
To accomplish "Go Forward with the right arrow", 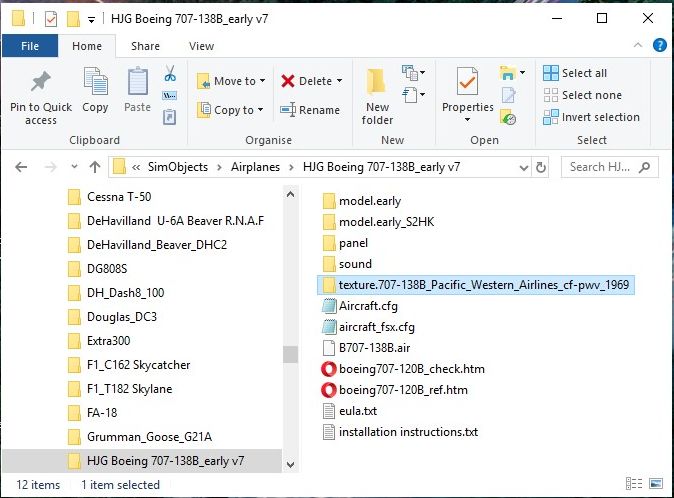I will (x=50, y=167).
